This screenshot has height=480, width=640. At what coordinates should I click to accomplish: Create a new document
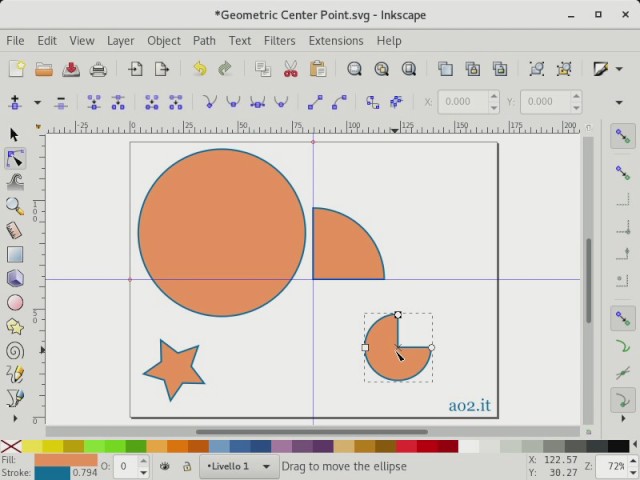[17, 69]
